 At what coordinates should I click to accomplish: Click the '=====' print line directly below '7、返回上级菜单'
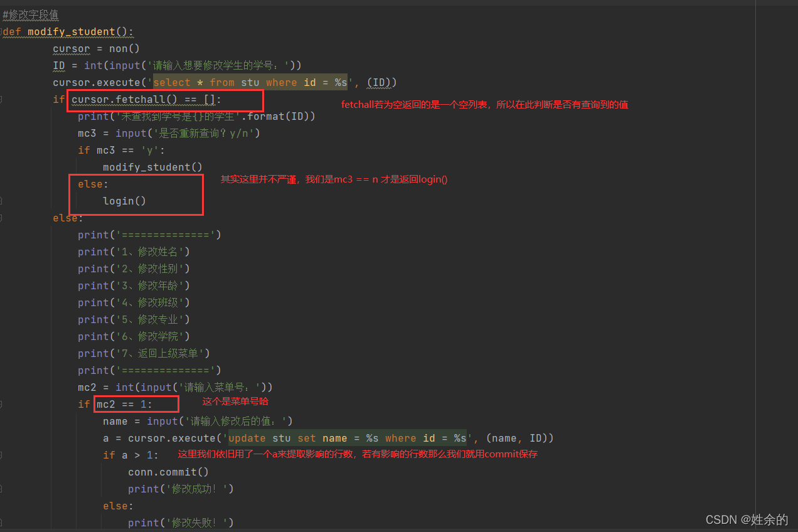[149, 370]
